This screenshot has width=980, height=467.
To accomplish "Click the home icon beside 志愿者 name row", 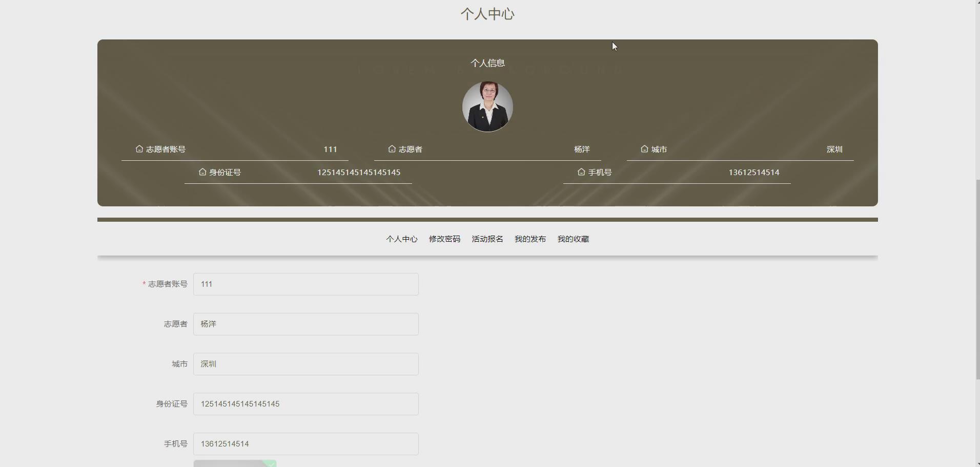I will (x=392, y=149).
